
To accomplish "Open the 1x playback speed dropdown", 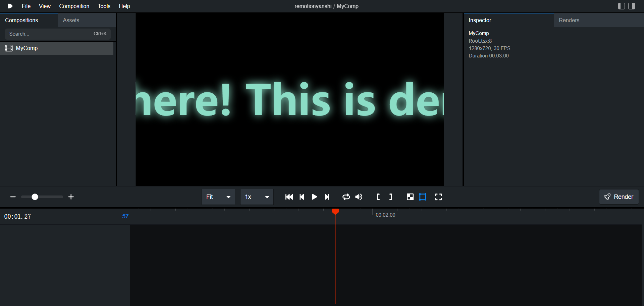I will (x=257, y=197).
